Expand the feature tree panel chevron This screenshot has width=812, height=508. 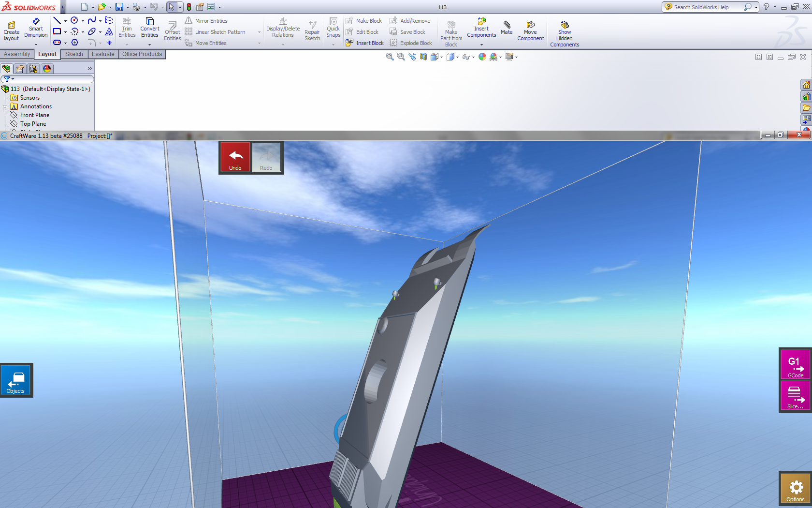[89, 69]
